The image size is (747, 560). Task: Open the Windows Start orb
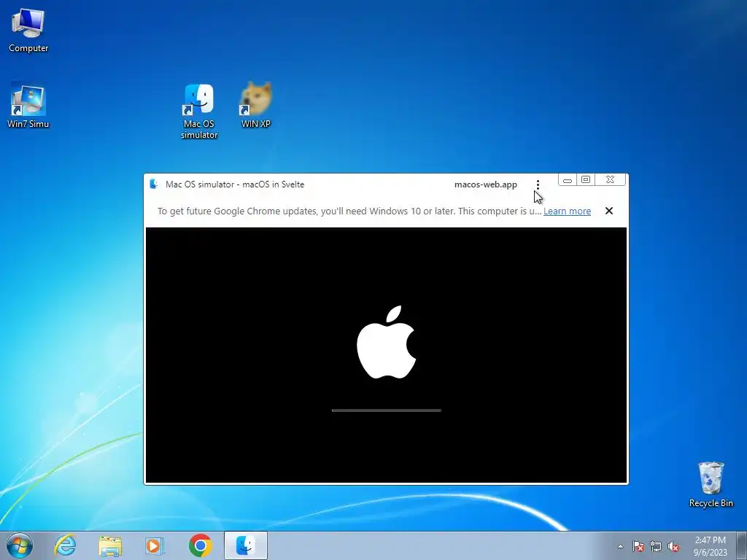[x=20, y=545]
